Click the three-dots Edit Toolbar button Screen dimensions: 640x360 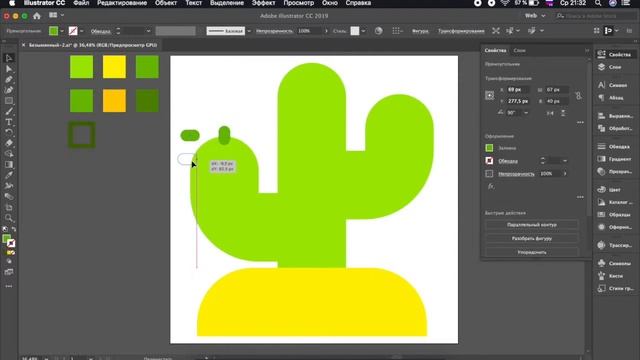click(9, 286)
